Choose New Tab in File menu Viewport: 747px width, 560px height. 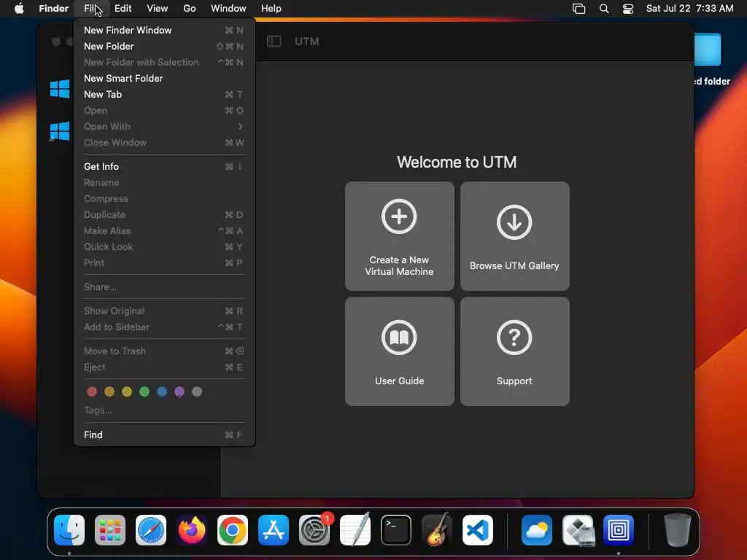[x=164, y=94]
